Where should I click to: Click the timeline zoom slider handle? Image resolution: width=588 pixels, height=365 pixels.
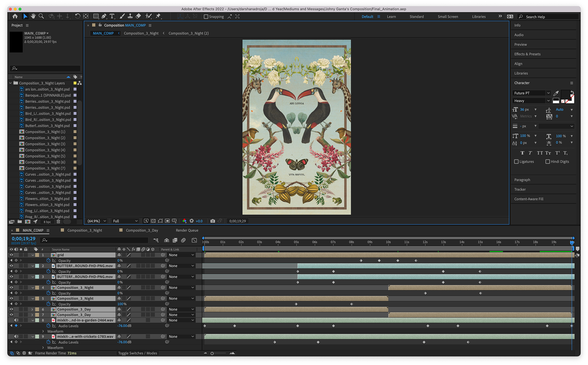(x=212, y=353)
